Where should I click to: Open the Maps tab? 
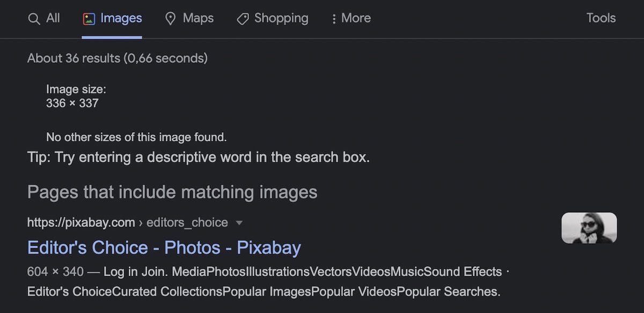[x=198, y=18]
